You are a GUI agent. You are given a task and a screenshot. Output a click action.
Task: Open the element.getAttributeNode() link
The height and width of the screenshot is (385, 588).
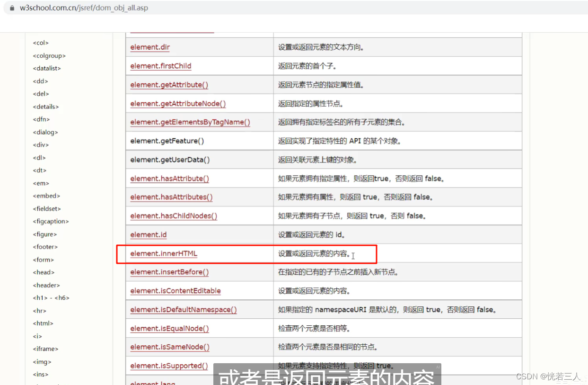[x=178, y=103]
